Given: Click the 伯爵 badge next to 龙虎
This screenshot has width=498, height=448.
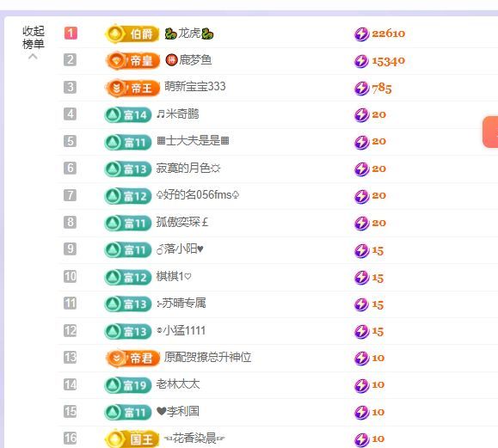Looking at the screenshot, I should [x=132, y=34].
